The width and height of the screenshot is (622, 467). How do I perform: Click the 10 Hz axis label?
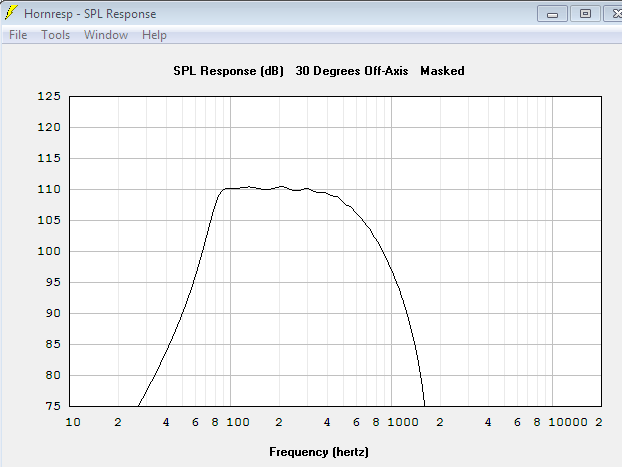click(73, 422)
